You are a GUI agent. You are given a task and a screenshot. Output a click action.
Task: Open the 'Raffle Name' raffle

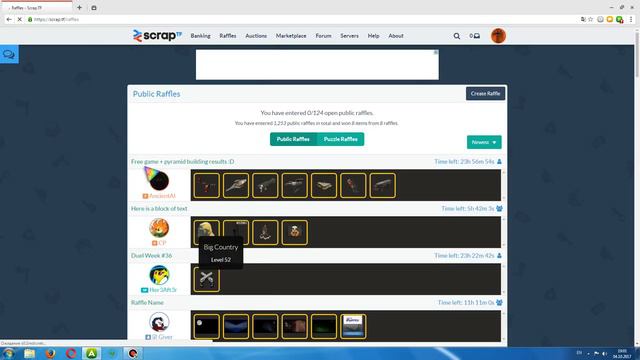(x=147, y=302)
